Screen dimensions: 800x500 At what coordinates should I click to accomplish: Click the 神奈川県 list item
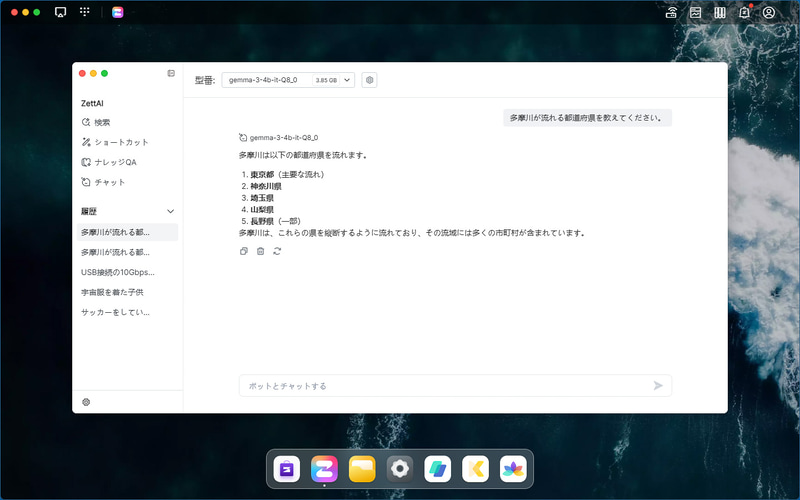point(266,186)
